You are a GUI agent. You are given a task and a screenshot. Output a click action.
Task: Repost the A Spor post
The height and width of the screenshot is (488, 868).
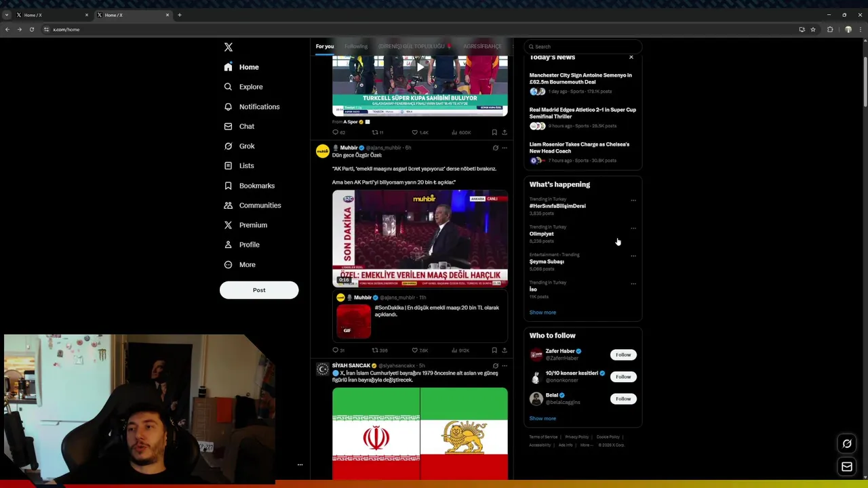(378, 133)
